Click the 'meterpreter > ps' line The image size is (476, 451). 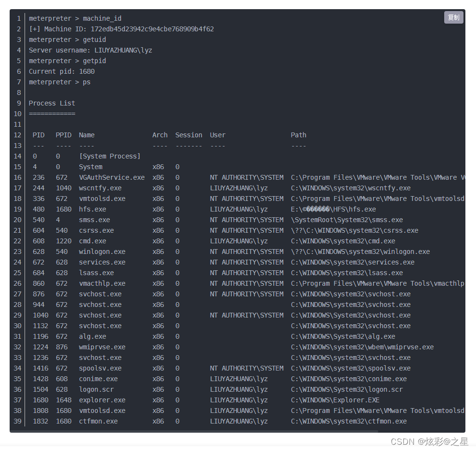(x=60, y=82)
